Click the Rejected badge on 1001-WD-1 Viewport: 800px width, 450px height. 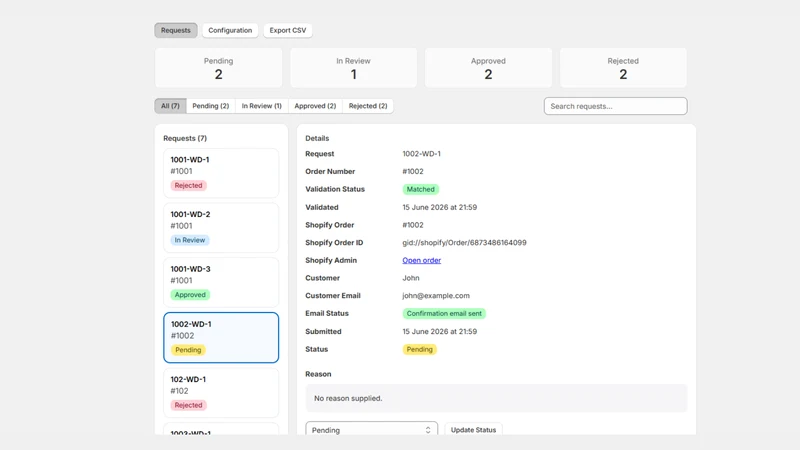188,185
